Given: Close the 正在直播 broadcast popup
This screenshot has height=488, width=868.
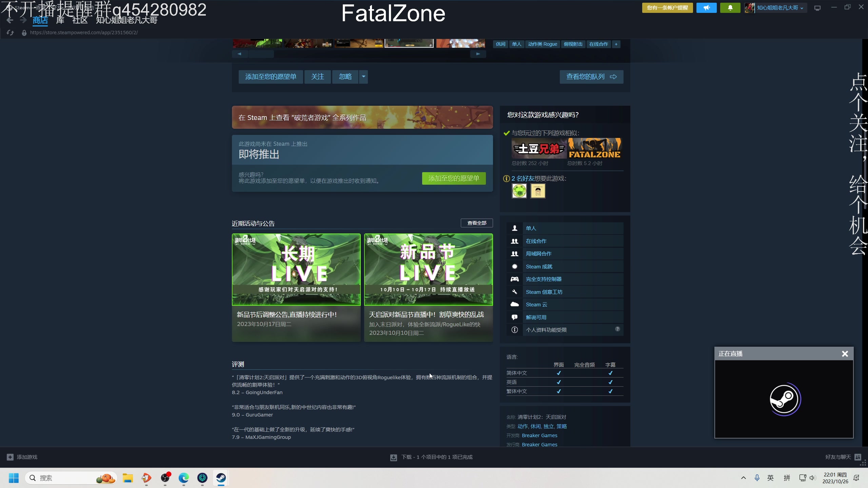Looking at the screenshot, I should coord(845,354).
